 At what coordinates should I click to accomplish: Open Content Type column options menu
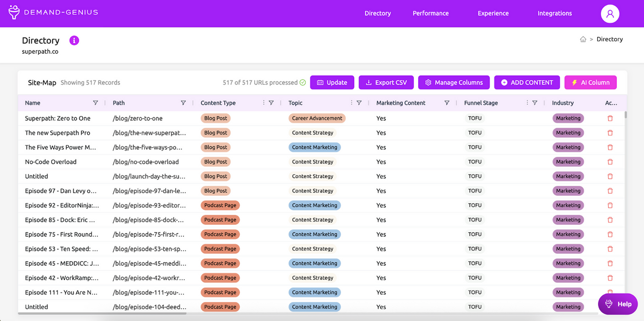coord(264,103)
